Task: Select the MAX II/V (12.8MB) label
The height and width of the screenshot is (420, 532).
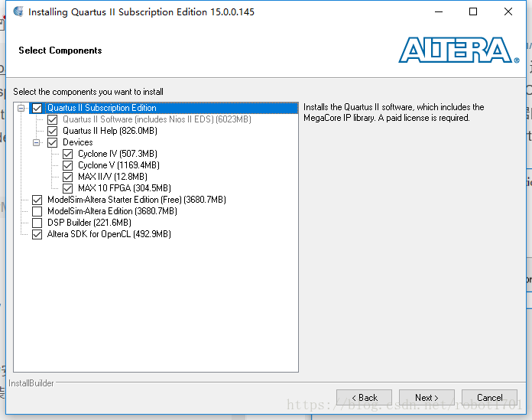Action: coord(112,177)
